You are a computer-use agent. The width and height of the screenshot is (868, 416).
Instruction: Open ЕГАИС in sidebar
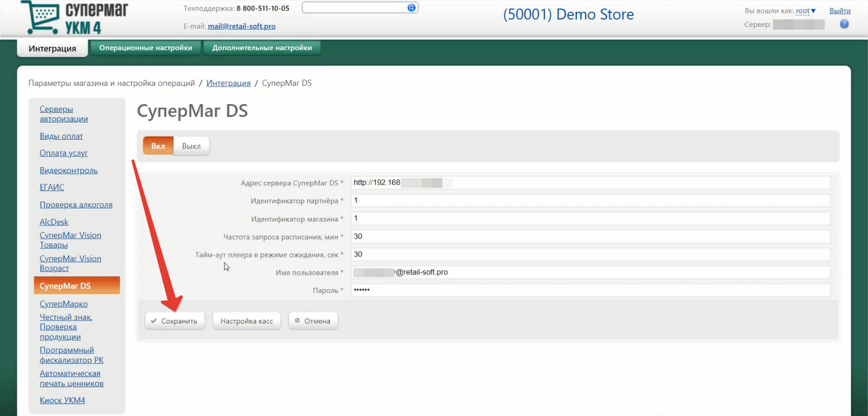[52, 188]
